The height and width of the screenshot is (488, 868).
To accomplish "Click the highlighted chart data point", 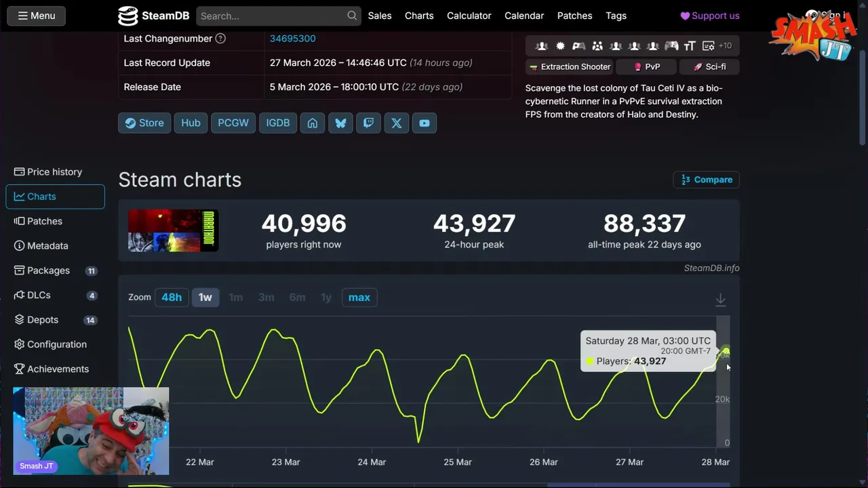I will (x=726, y=352).
